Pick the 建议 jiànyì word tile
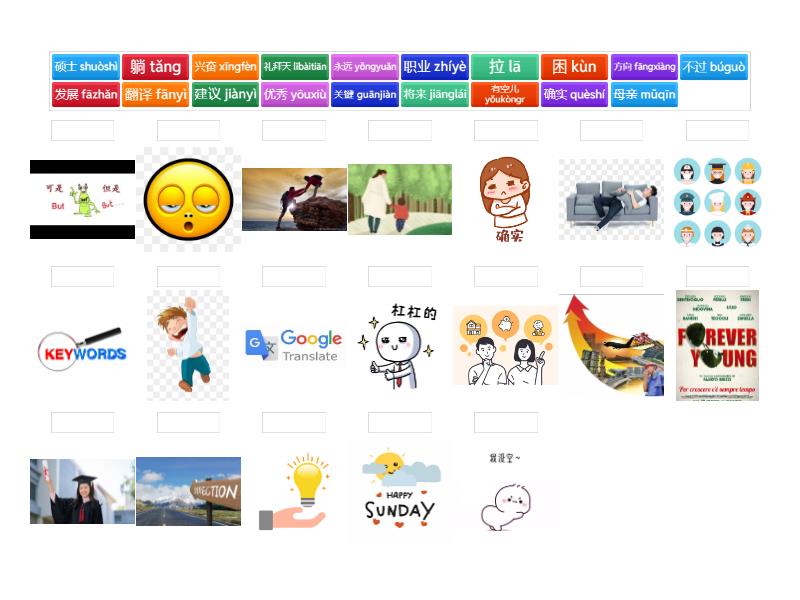The width and height of the screenshot is (800, 600). (x=225, y=95)
